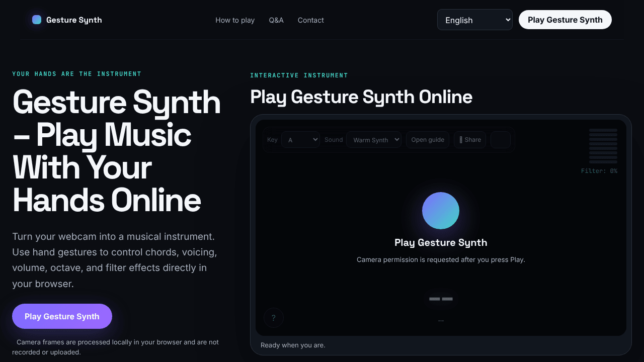This screenshot has width=644, height=362.
Task: Click the camera frames privacy note
Action: 116,347
